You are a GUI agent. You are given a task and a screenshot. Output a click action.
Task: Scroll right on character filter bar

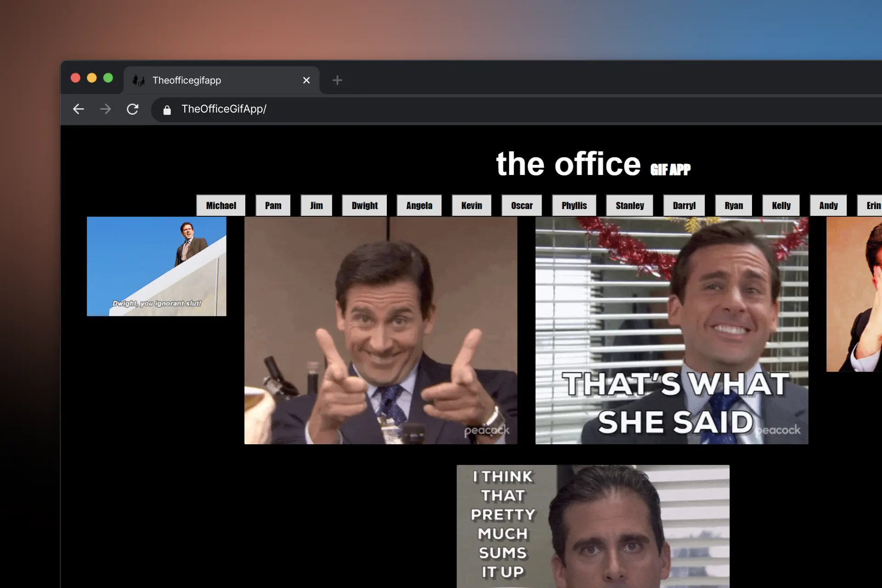tap(873, 205)
